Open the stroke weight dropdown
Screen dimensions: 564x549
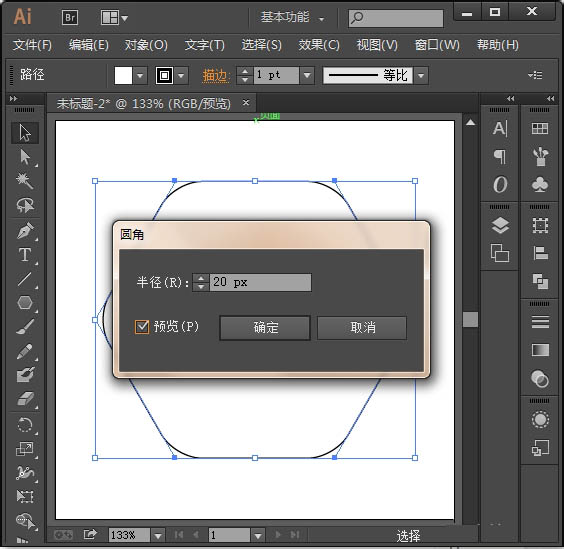307,76
